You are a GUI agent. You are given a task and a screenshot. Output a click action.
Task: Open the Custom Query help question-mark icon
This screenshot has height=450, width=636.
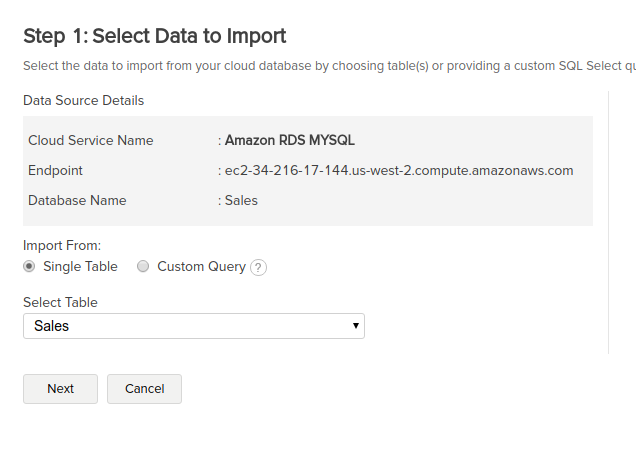click(x=258, y=267)
